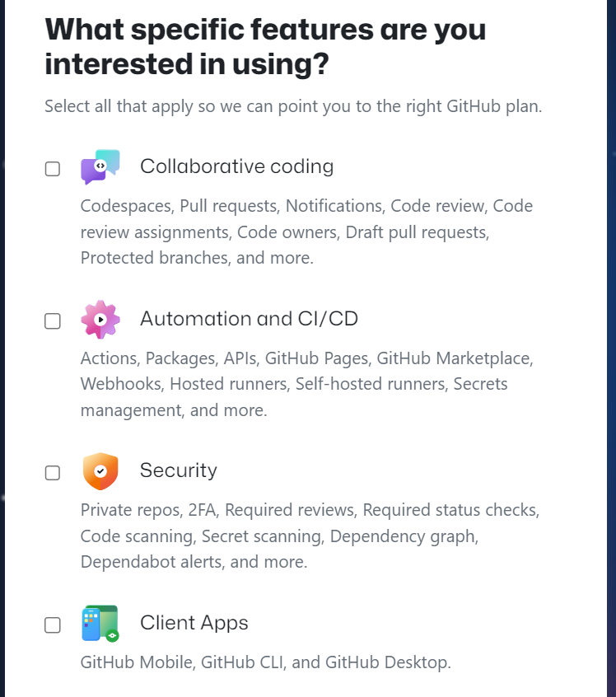
Task: Click the Client Apps mobile devices icon
Action: 100,624
